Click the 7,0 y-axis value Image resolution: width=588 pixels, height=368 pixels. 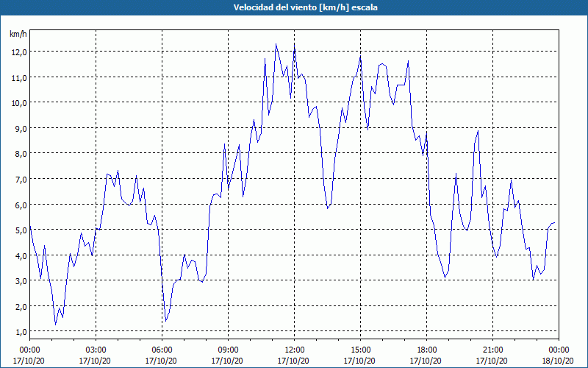[x=21, y=179]
